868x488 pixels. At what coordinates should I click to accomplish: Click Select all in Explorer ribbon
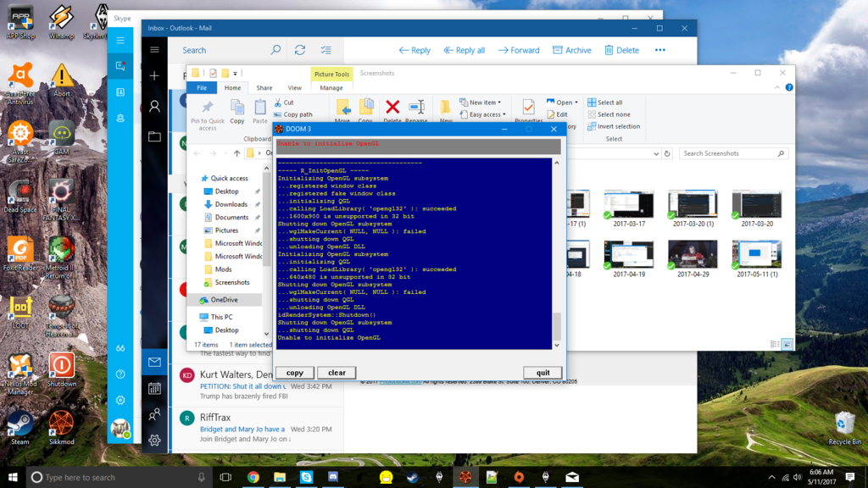604,103
